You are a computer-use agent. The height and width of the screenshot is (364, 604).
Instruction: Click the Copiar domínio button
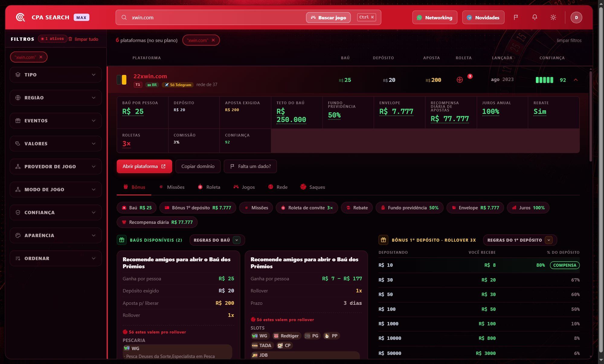[x=198, y=166]
